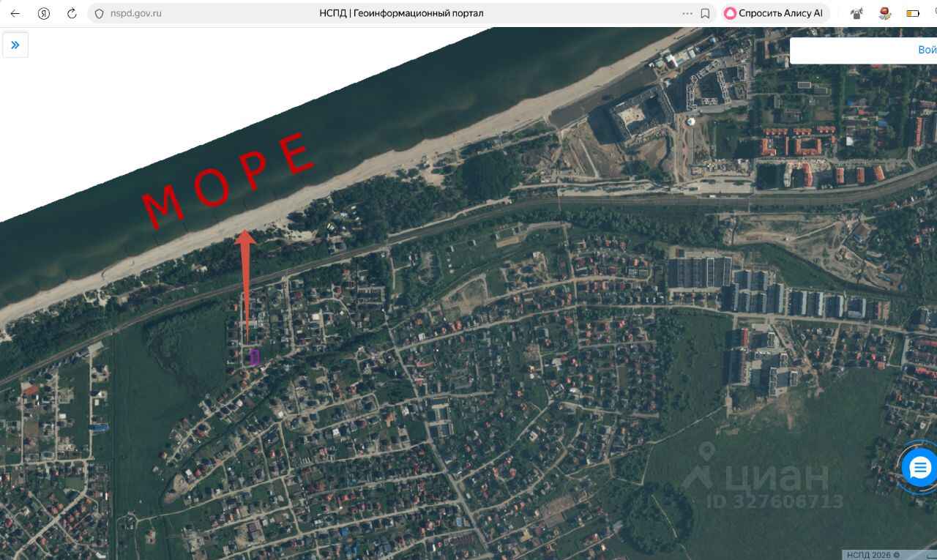
Task: Open the three-dots page menu
Action: 687,13
